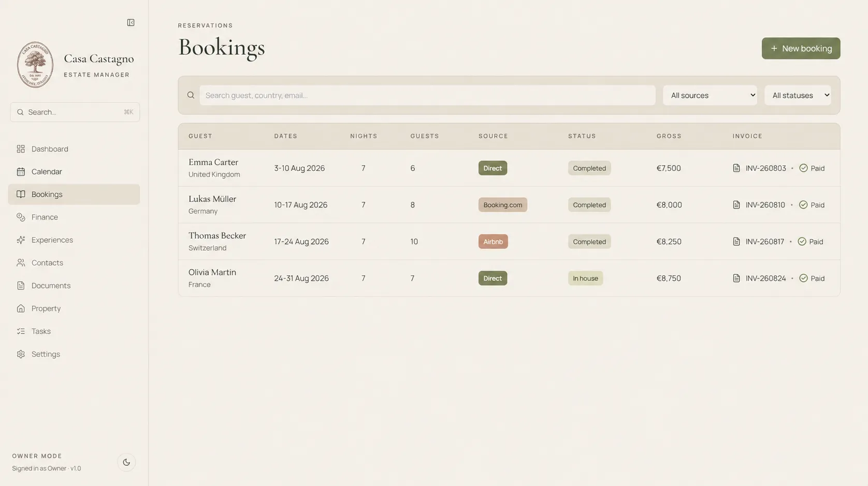Click the Casa Castagno logo emblem

click(35, 65)
